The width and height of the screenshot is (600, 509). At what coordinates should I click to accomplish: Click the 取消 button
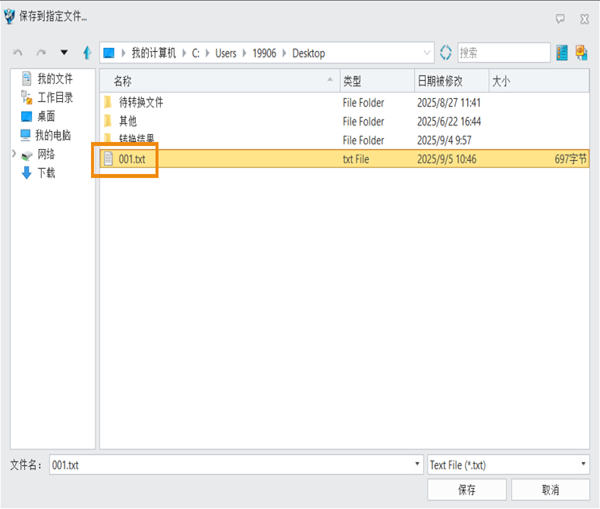(x=550, y=489)
